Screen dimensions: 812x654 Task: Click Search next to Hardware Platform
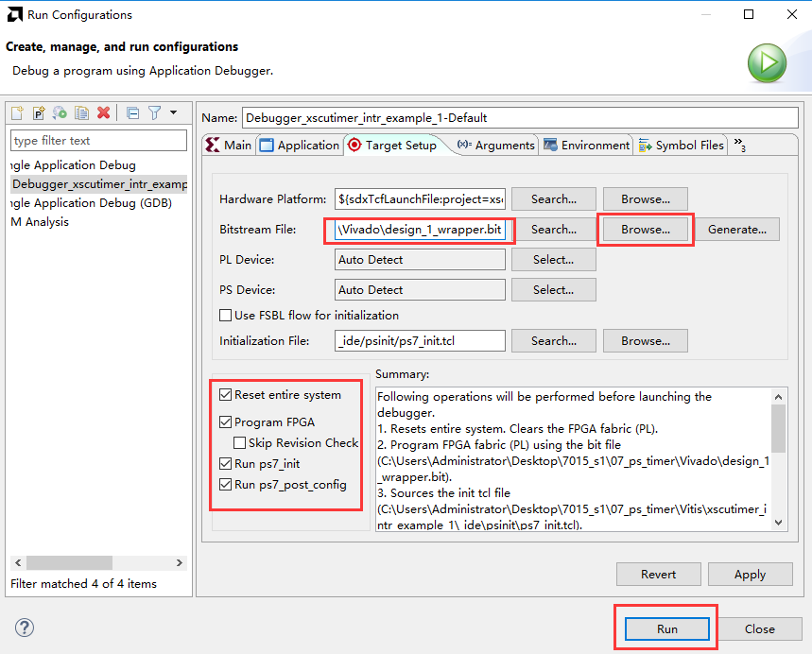click(x=554, y=198)
